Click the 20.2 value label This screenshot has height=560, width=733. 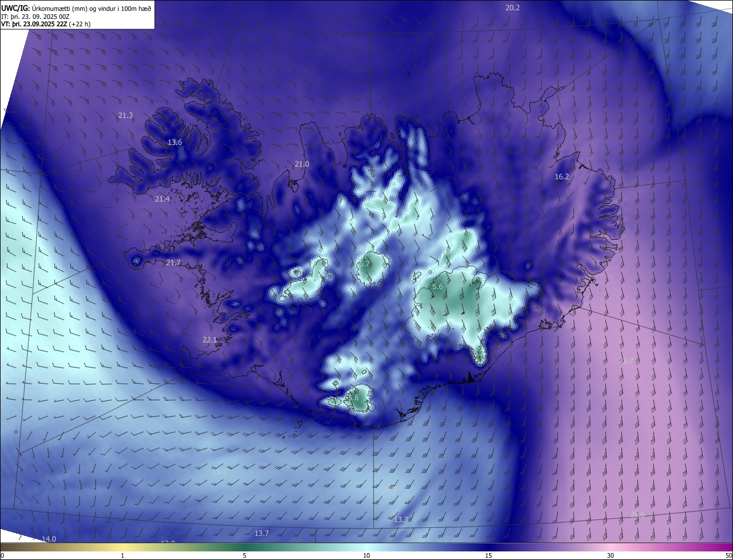pyautogui.click(x=513, y=8)
